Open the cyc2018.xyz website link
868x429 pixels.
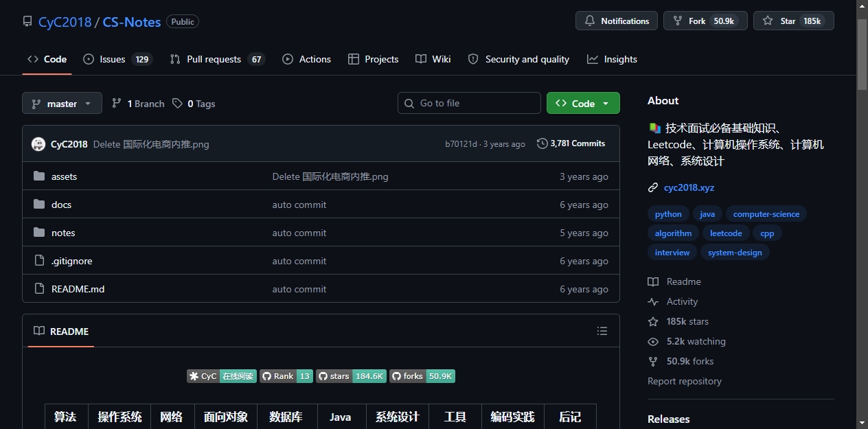[689, 187]
